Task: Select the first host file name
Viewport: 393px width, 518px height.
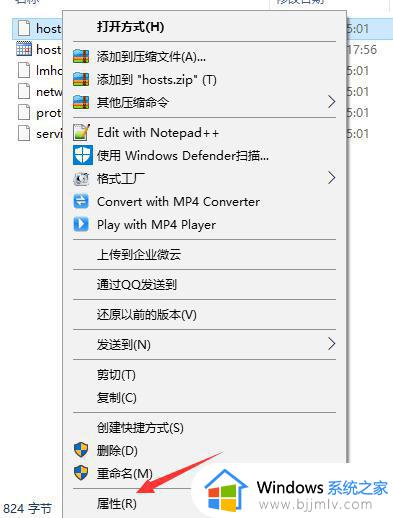Action: (49, 28)
